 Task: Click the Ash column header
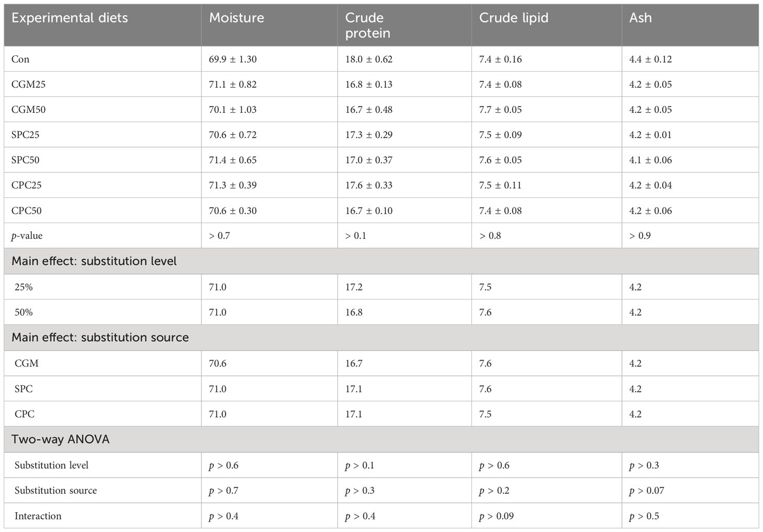[x=640, y=18]
